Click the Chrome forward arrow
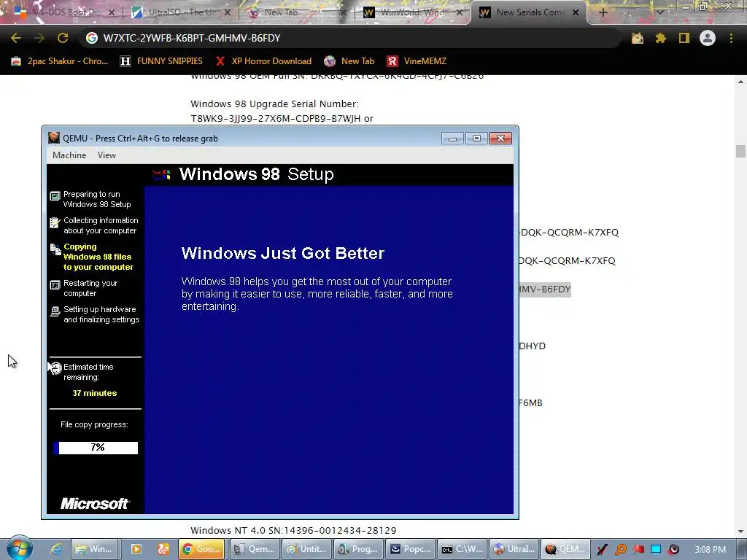 point(39,38)
